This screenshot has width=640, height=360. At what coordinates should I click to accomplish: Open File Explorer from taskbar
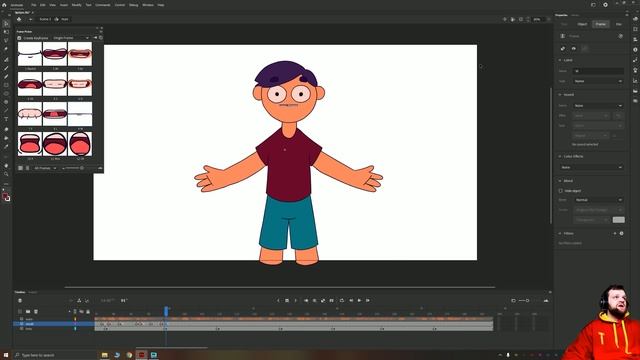tap(104, 355)
